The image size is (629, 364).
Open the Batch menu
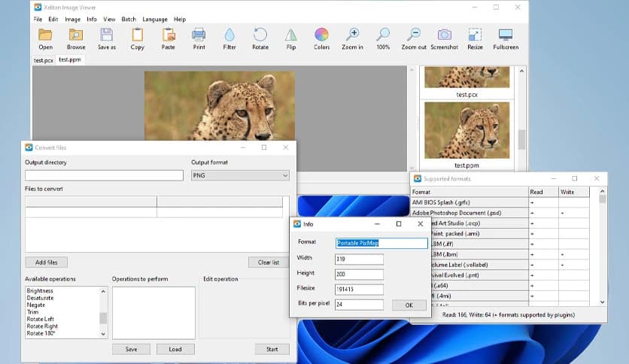[129, 20]
